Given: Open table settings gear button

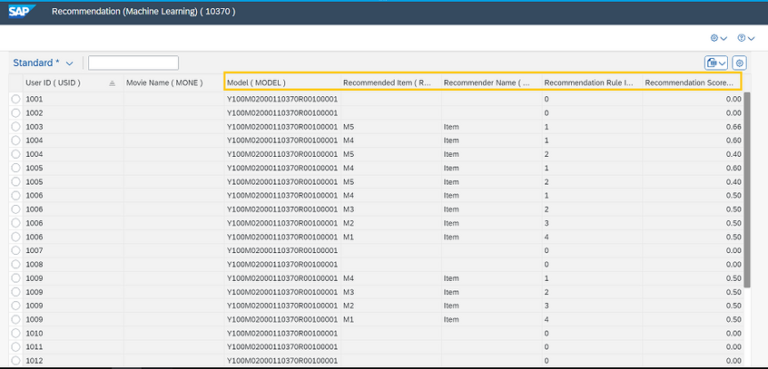Looking at the screenshot, I should (x=740, y=63).
